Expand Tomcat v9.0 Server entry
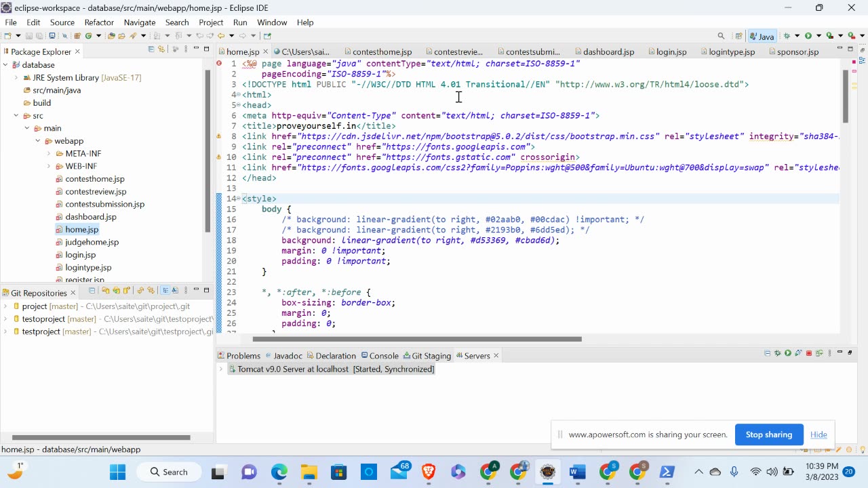868x488 pixels. (221, 369)
